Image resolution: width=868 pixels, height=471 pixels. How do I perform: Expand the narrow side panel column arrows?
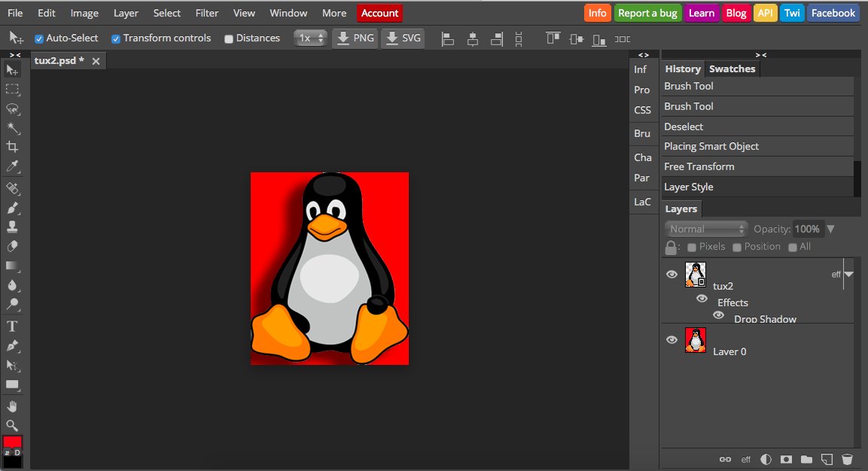click(x=643, y=55)
